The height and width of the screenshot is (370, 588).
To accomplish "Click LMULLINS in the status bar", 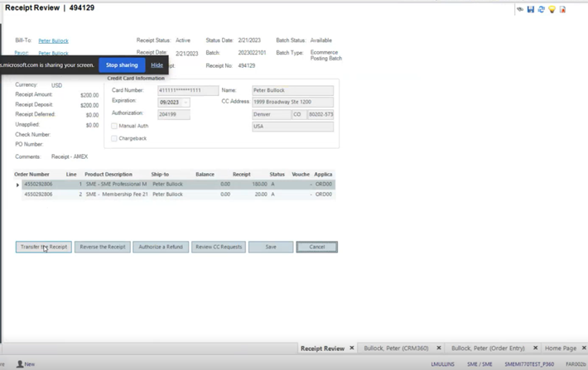I will click(442, 364).
